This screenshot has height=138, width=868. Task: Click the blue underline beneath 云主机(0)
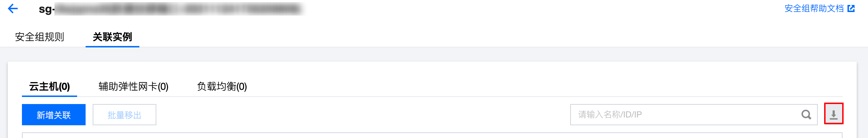click(x=50, y=96)
